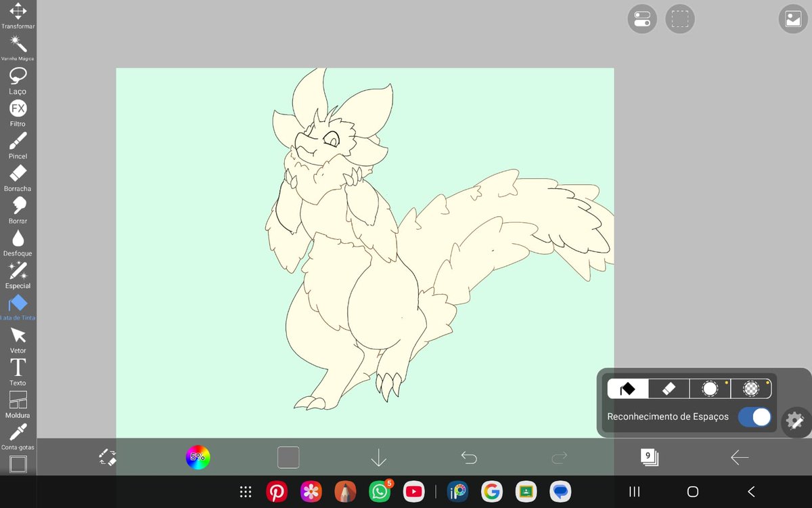Toggle Reconhecimento de Espaços switch
This screenshot has height=508, width=812.
pyautogui.click(x=754, y=417)
